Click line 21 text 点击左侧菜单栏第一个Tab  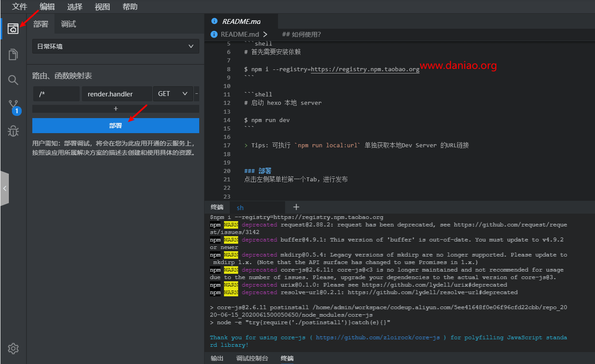tap(296, 179)
